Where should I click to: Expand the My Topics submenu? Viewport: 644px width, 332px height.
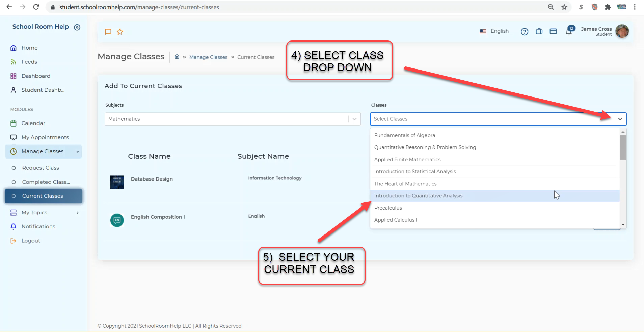(x=77, y=213)
